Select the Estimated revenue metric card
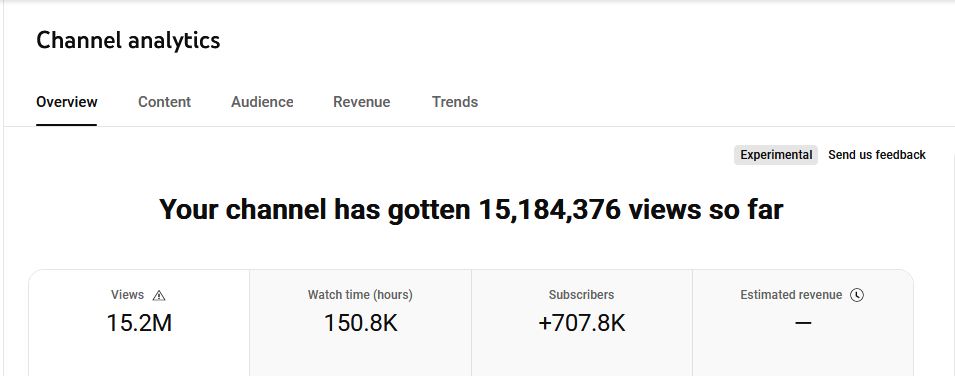This screenshot has width=955, height=376. point(803,323)
